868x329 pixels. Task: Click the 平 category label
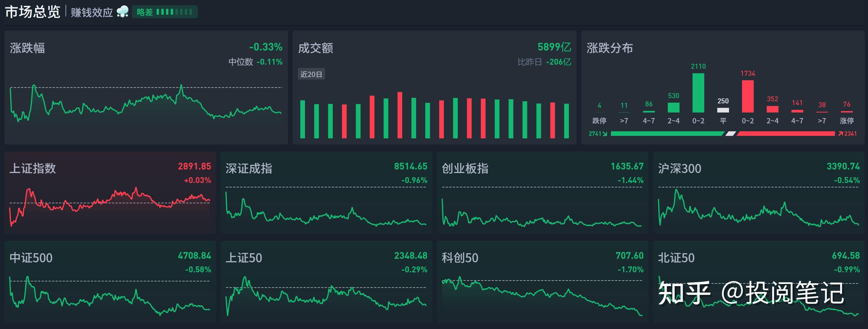tap(723, 120)
